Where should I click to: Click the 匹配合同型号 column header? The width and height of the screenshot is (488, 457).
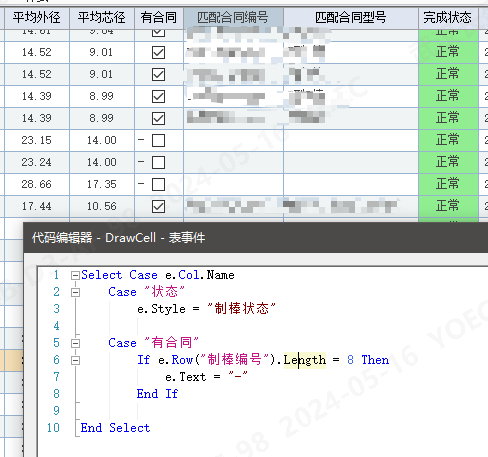coord(351,18)
